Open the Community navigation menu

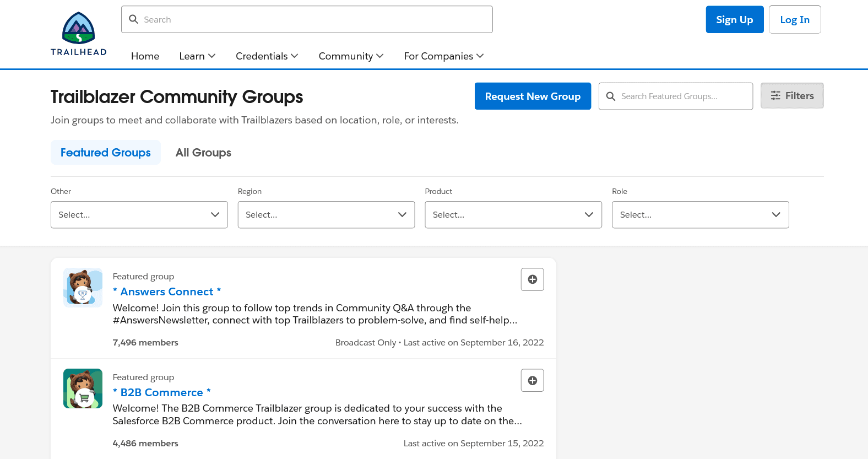click(351, 56)
